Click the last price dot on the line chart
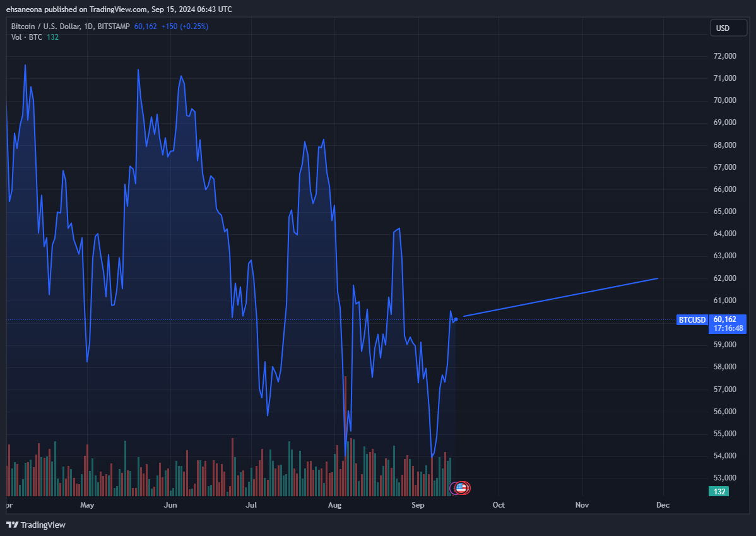756x536 pixels. click(x=456, y=319)
